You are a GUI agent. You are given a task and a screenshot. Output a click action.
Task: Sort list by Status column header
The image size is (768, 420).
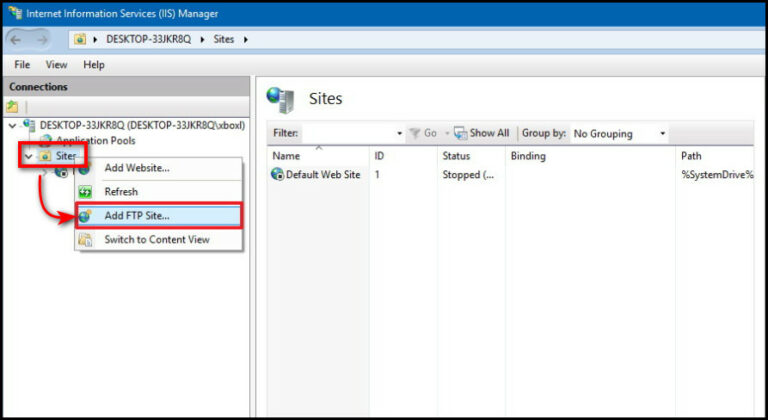point(456,156)
